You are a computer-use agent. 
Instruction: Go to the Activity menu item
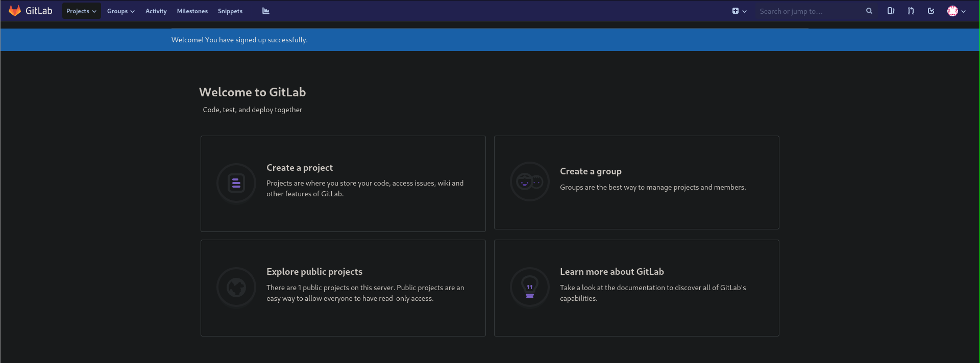(156, 11)
